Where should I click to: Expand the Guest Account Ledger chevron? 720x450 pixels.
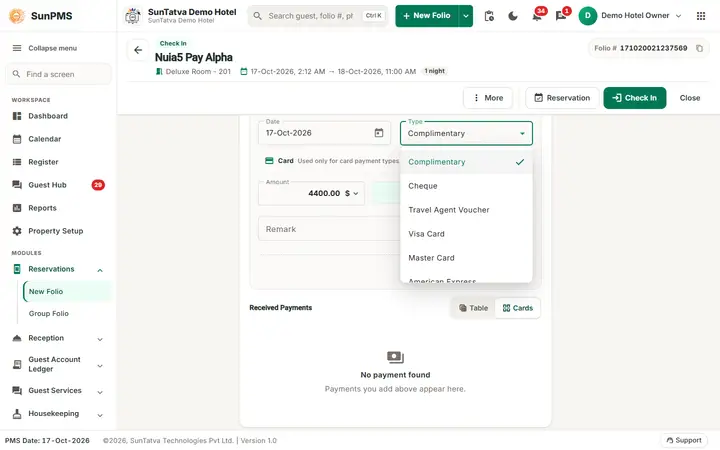[x=100, y=366]
